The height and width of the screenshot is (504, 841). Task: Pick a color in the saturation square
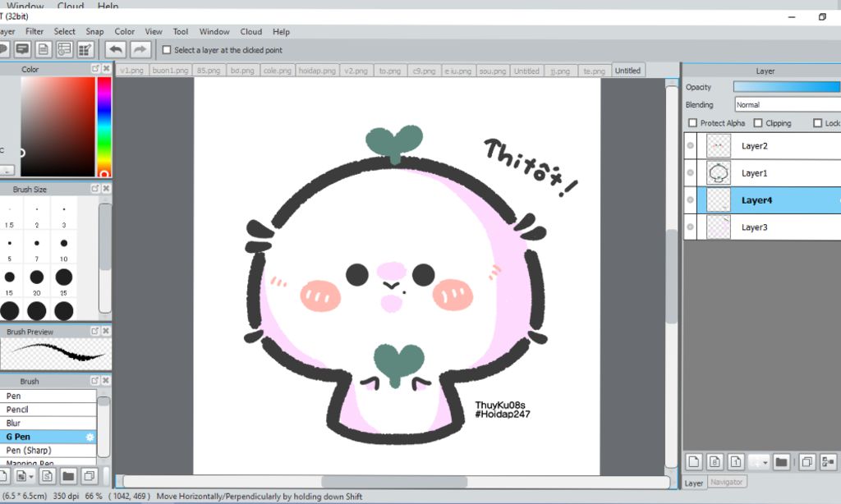(x=58, y=126)
